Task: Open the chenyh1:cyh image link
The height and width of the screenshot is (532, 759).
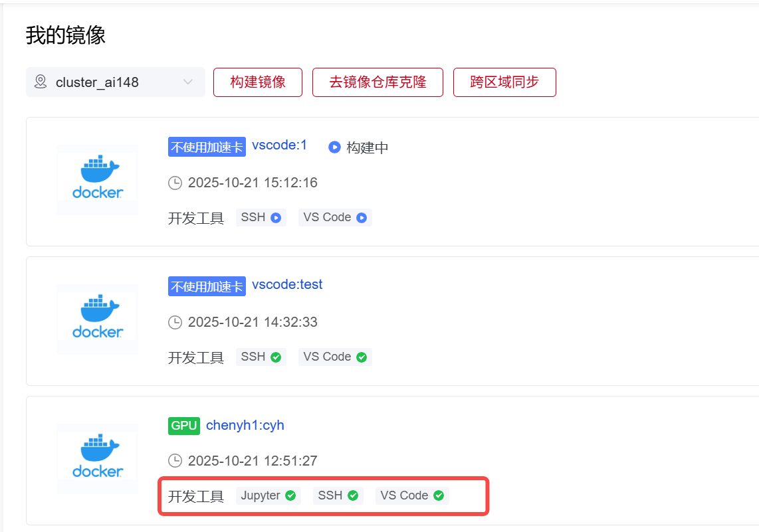Action: coord(245,425)
